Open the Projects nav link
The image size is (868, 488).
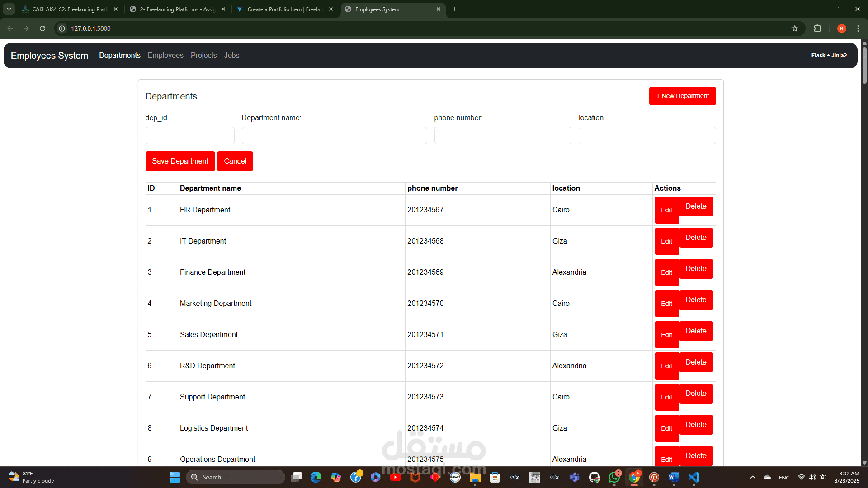204,55
